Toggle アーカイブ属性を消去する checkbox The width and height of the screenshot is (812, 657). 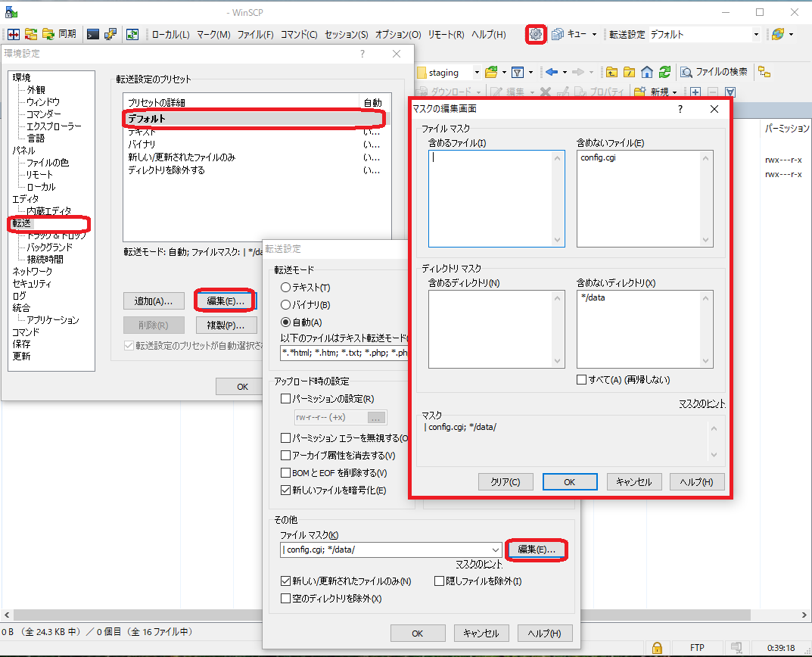click(285, 455)
